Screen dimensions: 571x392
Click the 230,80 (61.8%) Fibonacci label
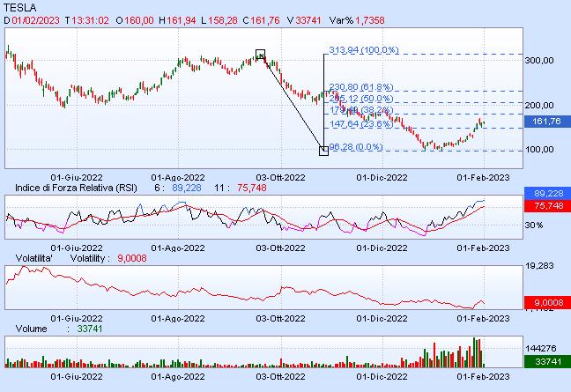point(361,87)
